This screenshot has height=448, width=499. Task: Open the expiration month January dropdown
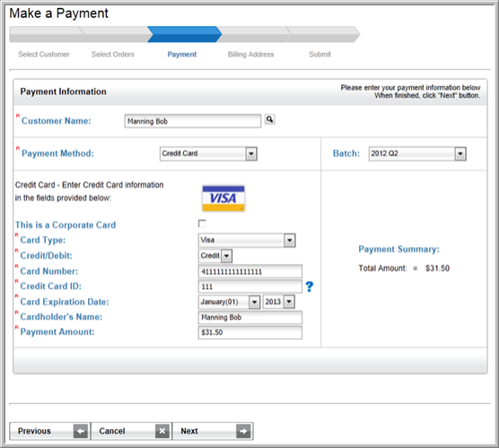pos(229,302)
